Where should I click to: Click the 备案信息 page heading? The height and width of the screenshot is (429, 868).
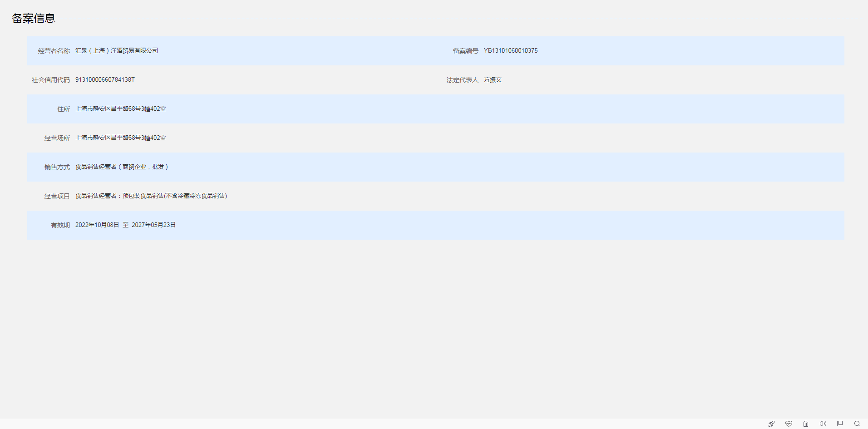tap(34, 18)
